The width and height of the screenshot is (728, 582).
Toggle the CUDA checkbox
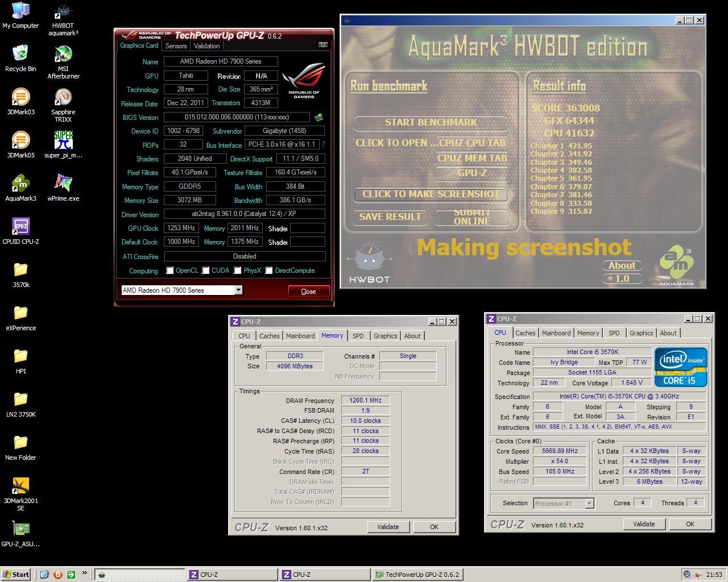click(x=205, y=271)
